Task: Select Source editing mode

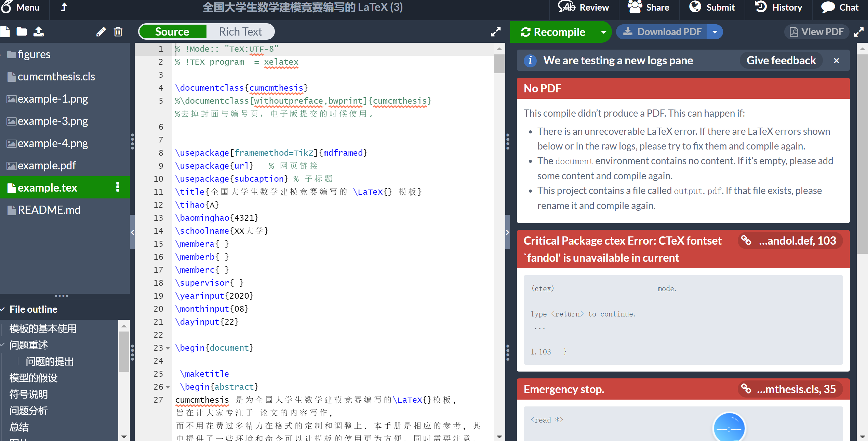Action: coord(172,31)
